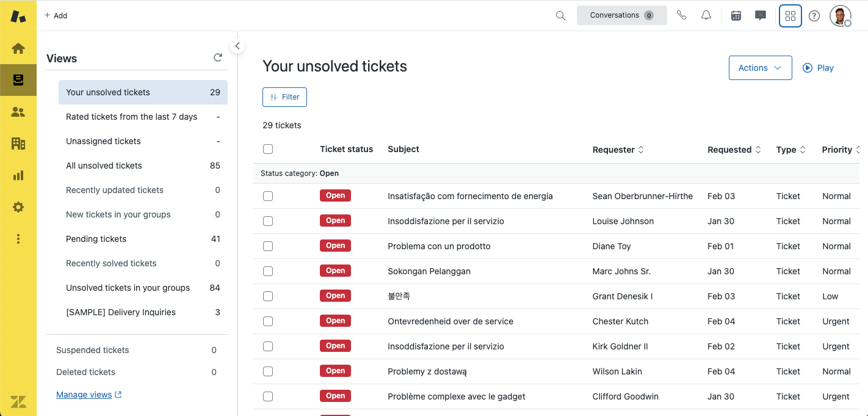The height and width of the screenshot is (416, 868).
Task: Open the notifications bell icon
Action: click(706, 16)
